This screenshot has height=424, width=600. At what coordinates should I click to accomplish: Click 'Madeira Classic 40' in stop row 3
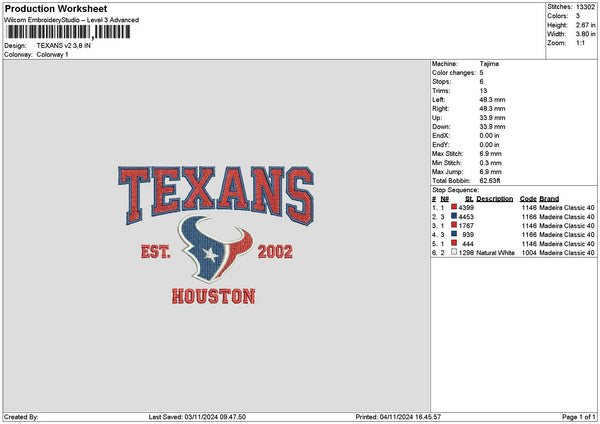pyautogui.click(x=567, y=226)
